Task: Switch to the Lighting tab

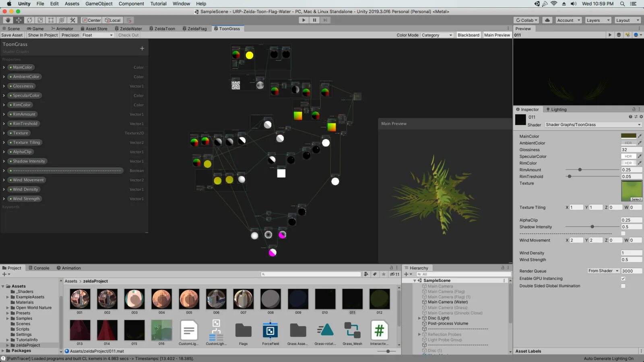Action: tap(556, 109)
